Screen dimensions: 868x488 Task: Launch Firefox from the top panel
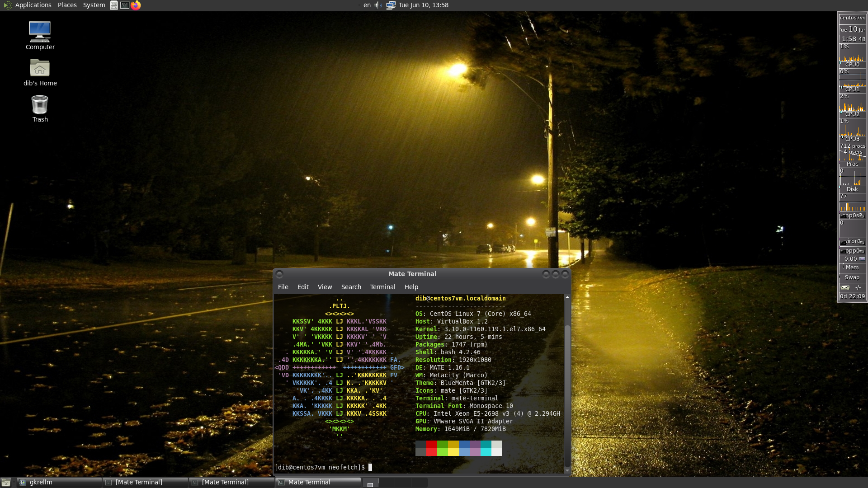point(136,5)
